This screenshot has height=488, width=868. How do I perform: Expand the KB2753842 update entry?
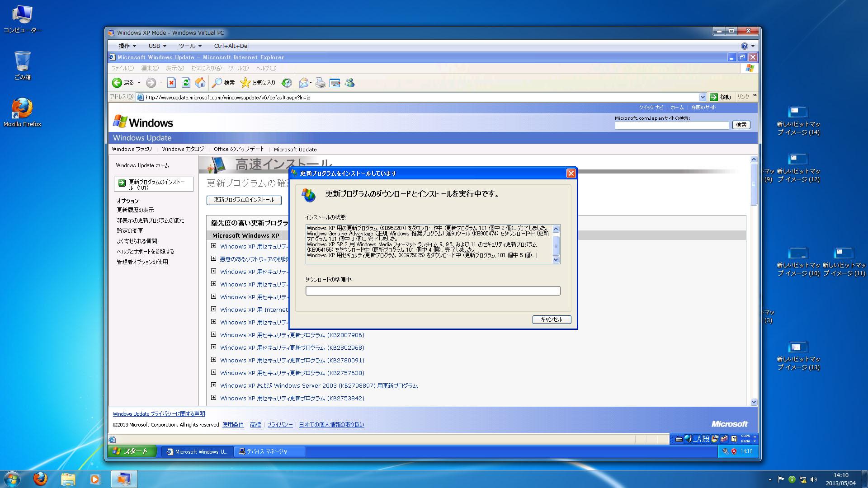pyautogui.click(x=214, y=398)
